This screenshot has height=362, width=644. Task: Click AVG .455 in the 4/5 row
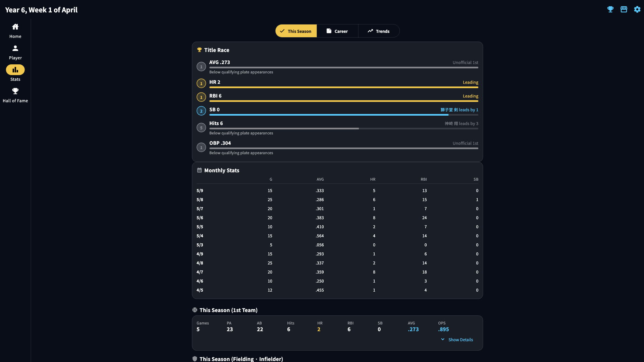[320, 290]
